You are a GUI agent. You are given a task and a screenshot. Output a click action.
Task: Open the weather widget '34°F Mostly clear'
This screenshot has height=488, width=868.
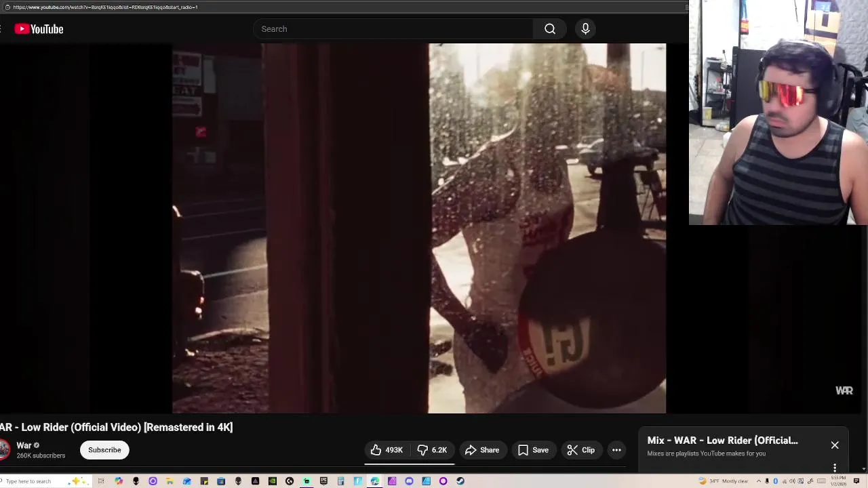[724, 481]
